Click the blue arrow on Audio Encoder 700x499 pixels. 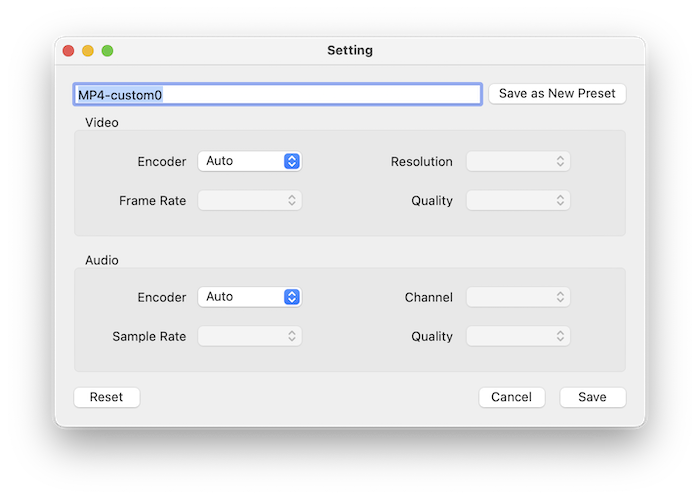292,297
